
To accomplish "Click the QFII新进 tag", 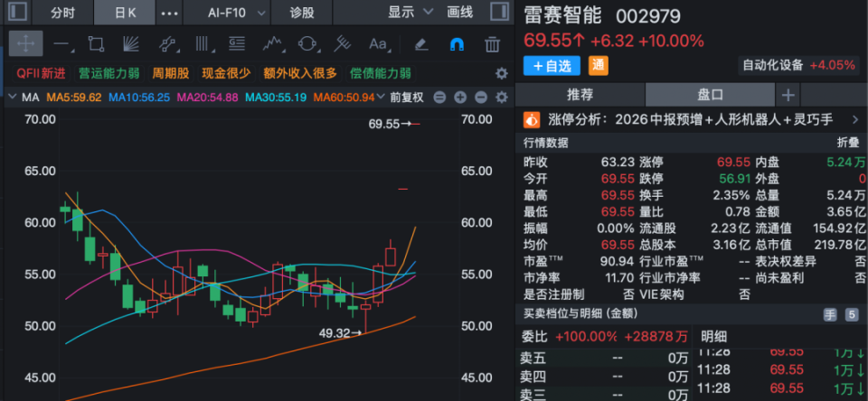I will 41,73.
